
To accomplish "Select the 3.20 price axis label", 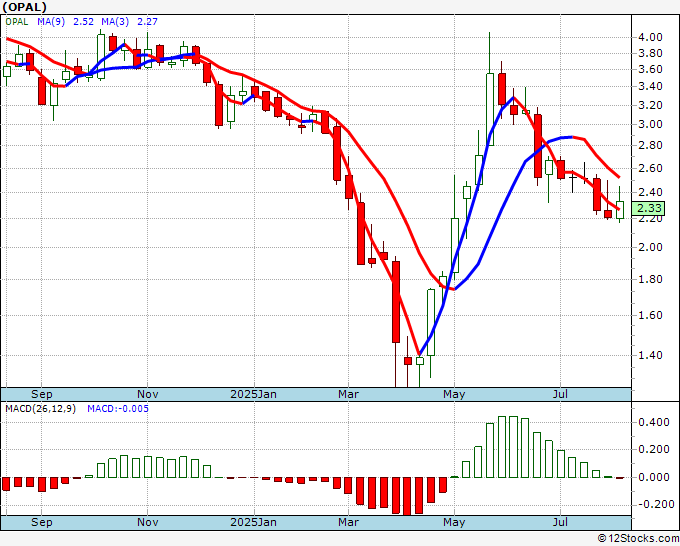I will click(x=650, y=105).
